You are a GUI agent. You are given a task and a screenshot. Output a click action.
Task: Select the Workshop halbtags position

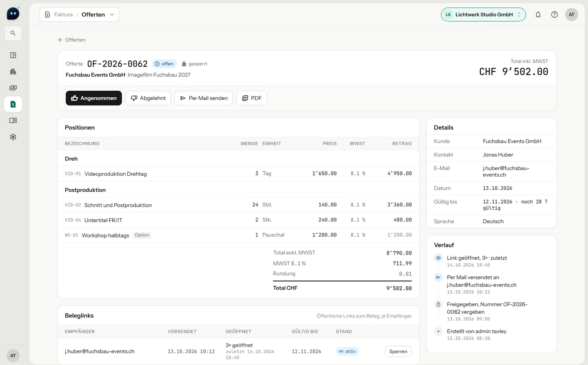238,235
